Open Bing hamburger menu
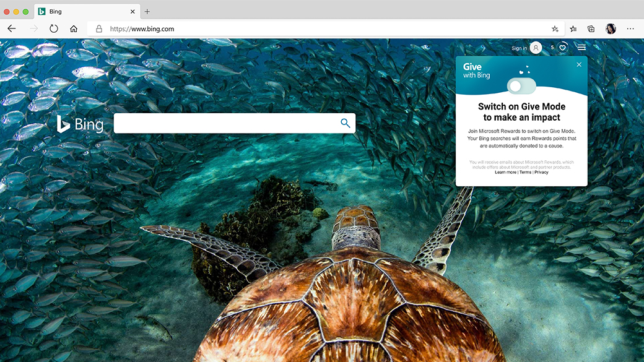 click(581, 48)
